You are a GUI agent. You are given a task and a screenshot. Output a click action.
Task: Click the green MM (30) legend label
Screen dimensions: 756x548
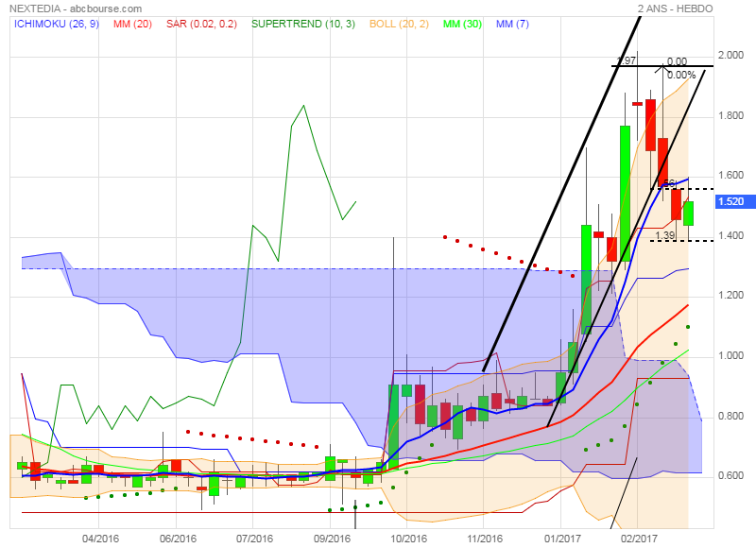point(462,24)
